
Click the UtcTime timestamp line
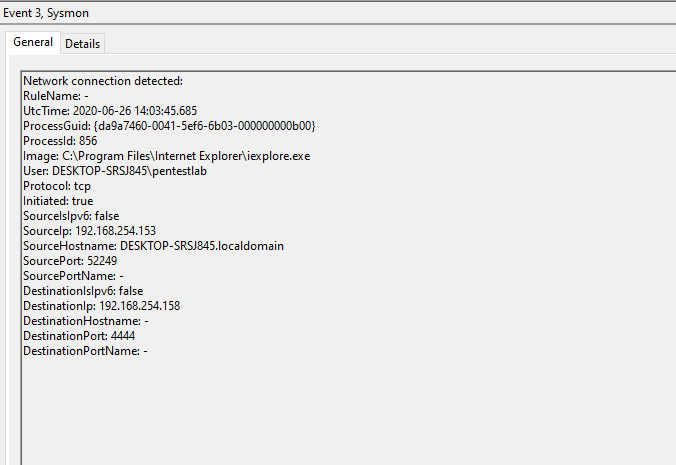tap(110, 111)
